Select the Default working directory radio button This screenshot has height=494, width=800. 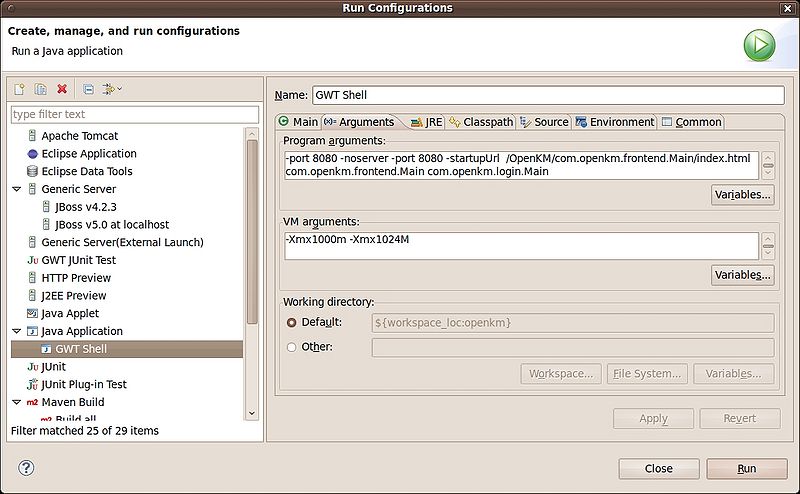click(291, 323)
